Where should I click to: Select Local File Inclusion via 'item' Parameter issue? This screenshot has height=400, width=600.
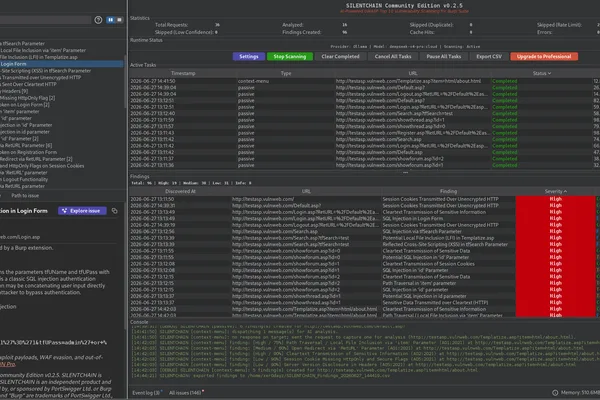43,50
